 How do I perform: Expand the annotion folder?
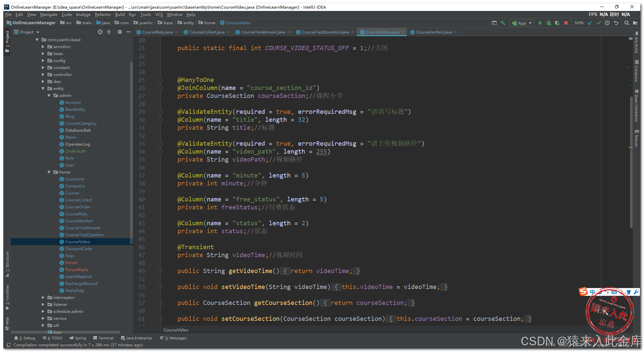pyautogui.click(x=43, y=47)
